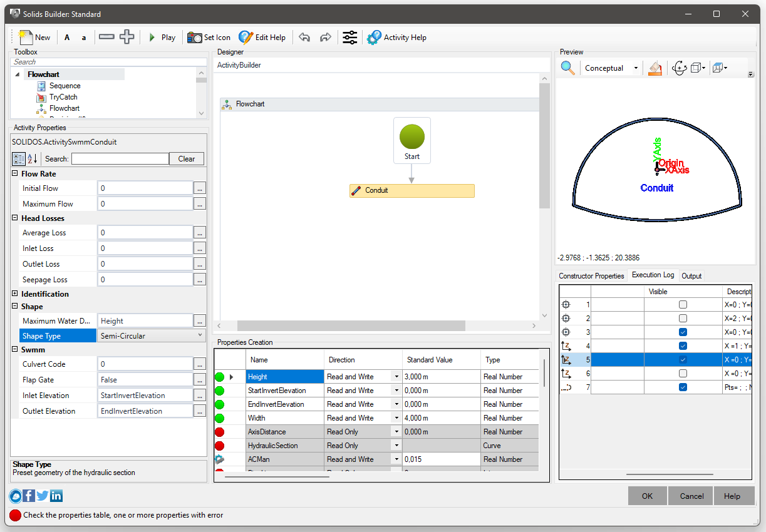This screenshot has height=532, width=766.
Task: Click the large 'A' font increase icon
Action: [x=67, y=38]
